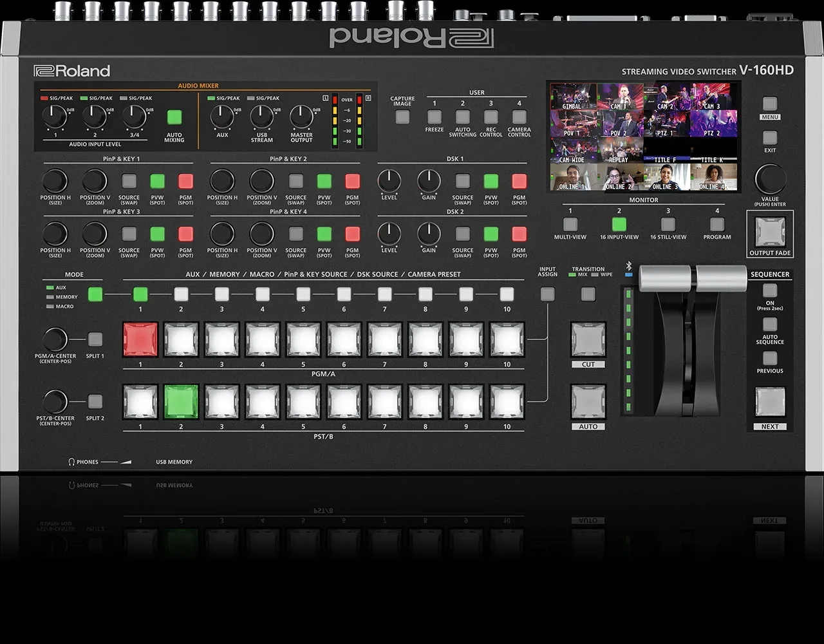Click the PST/B-CENTER knob
The height and width of the screenshot is (644, 824).
pos(55,402)
